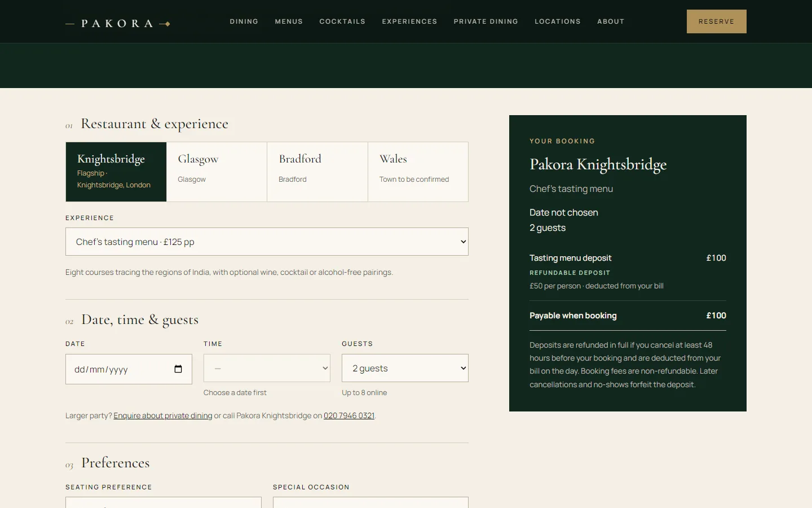Image resolution: width=812 pixels, height=508 pixels.
Task: Open the Guests dropdown showing 2 guests
Action: click(405, 368)
